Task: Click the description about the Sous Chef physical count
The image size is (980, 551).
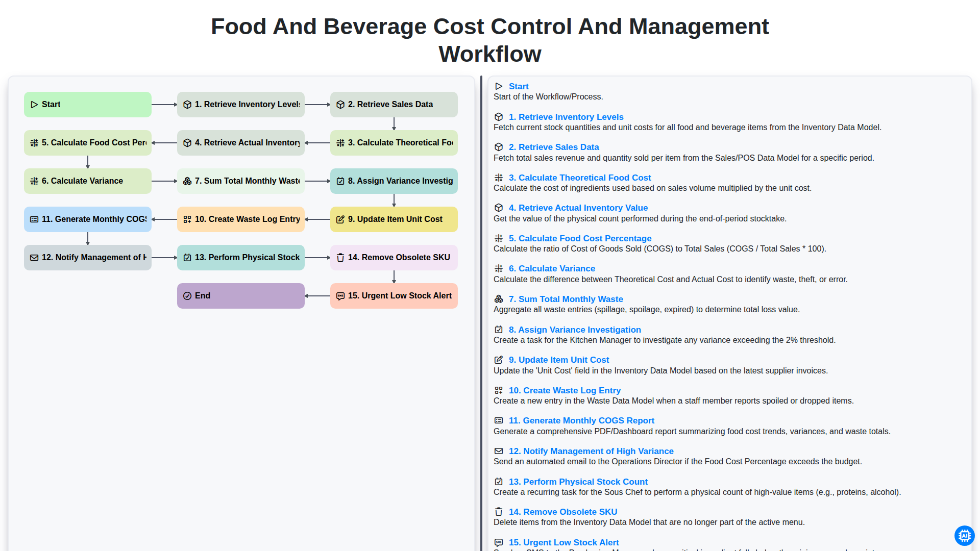Action: pos(697,492)
